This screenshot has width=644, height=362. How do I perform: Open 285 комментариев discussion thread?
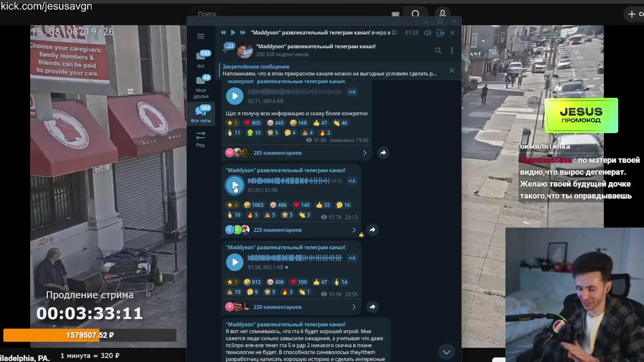[x=296, y=152]
